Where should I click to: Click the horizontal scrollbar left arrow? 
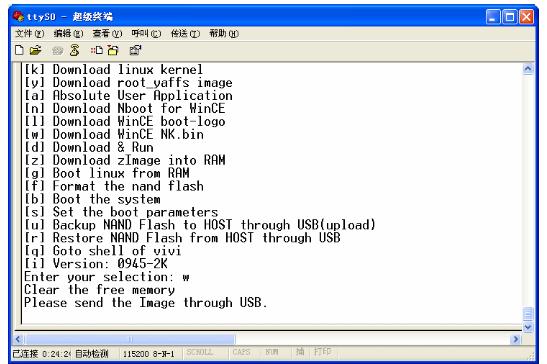(x=19, y=339)
